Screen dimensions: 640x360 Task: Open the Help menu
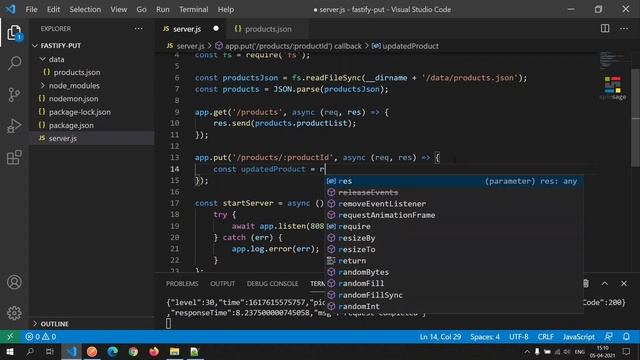coord(226,9)
